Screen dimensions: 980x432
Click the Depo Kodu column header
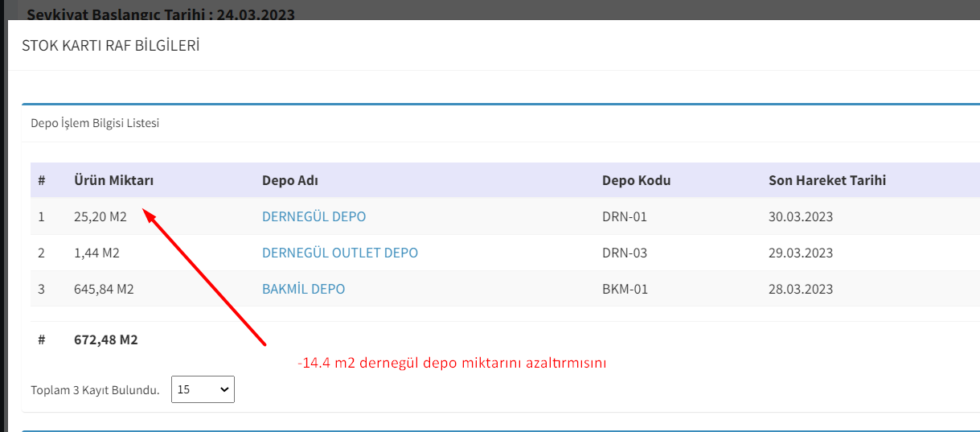tap(636, 180)
